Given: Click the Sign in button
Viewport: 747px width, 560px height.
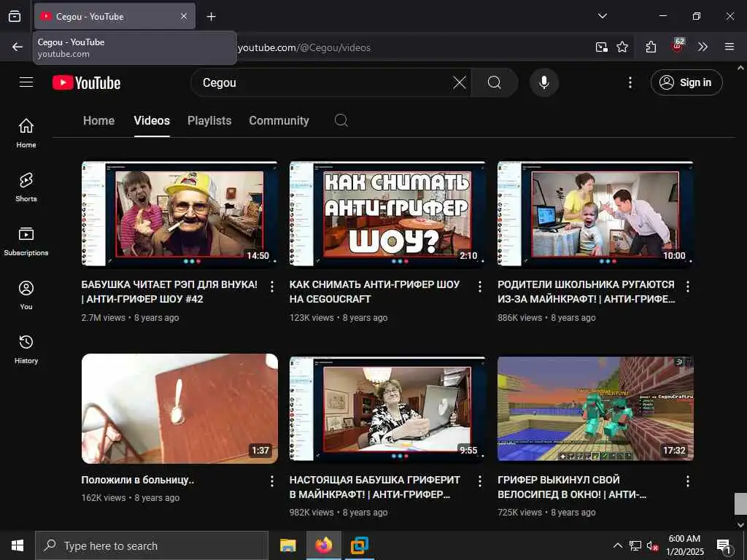Looking at the screenshot, I should point(686,82).
